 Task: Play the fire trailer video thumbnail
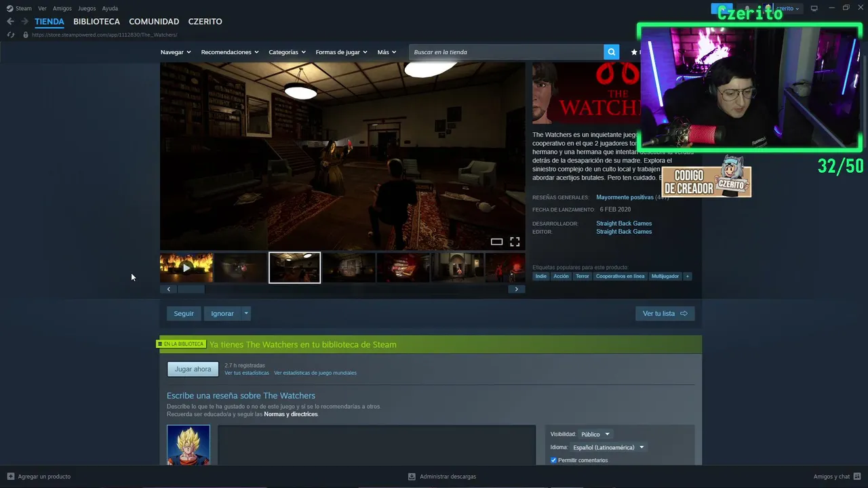(186, 268)
